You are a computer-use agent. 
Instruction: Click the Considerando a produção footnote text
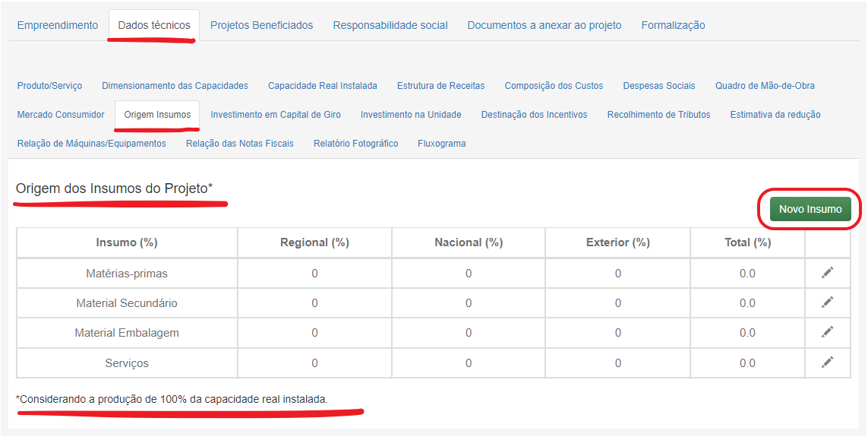(x=172, y=399)
